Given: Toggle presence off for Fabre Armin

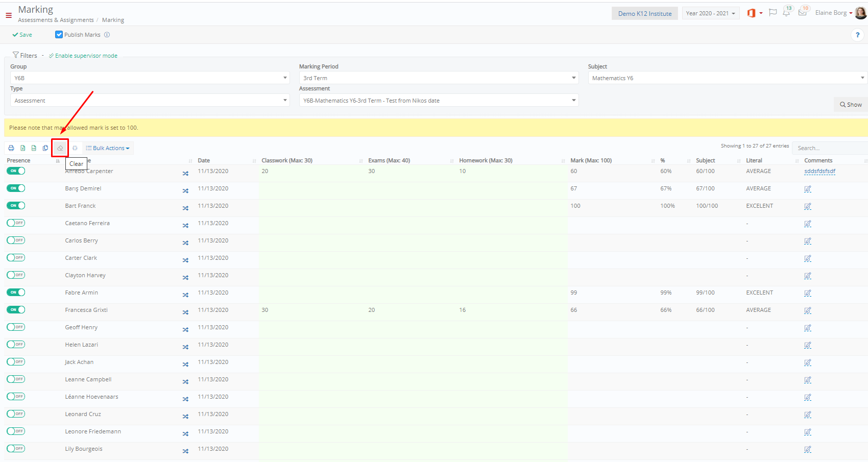Looking at the screenshot, I should tap(16, 293).
